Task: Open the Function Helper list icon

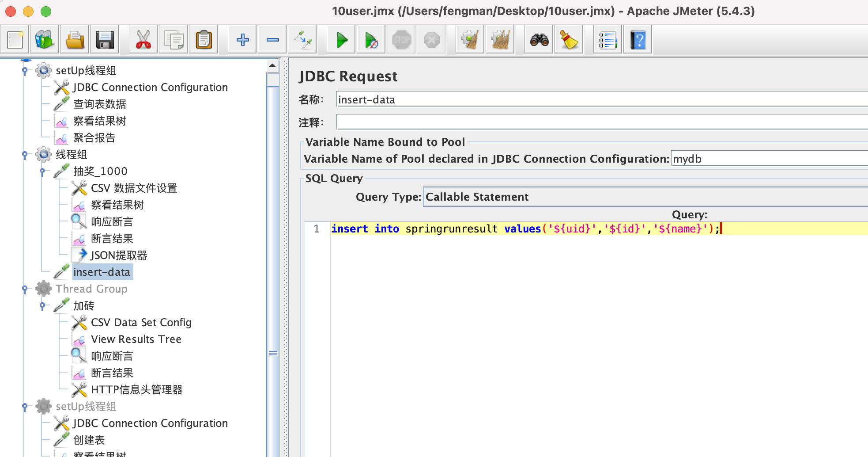Action: point(608,40)
